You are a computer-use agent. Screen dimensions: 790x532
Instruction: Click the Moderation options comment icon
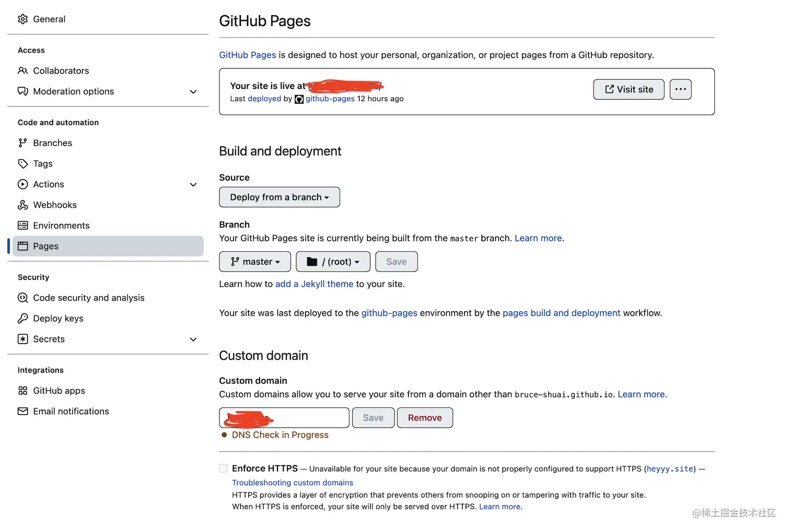(22, 91)
